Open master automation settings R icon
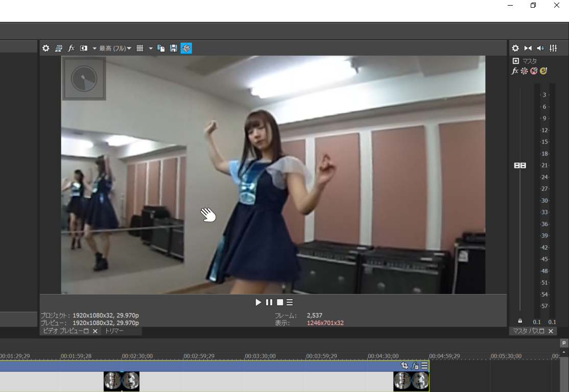The image size is (569, 392). [x=525, y=71]
